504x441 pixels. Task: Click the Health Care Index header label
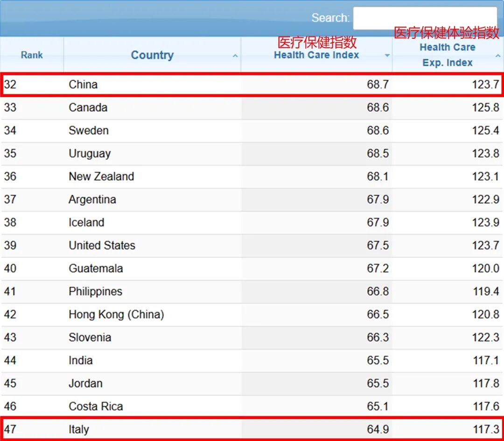click(x=316, y=55)
